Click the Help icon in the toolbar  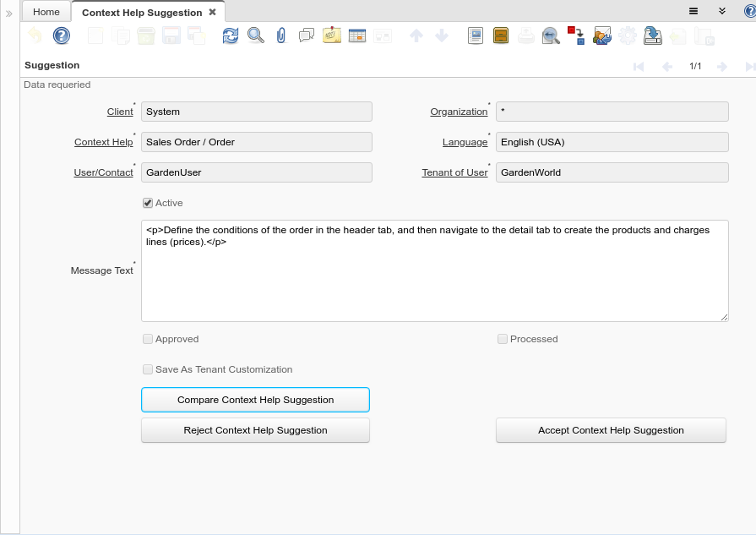click(62, 35)
